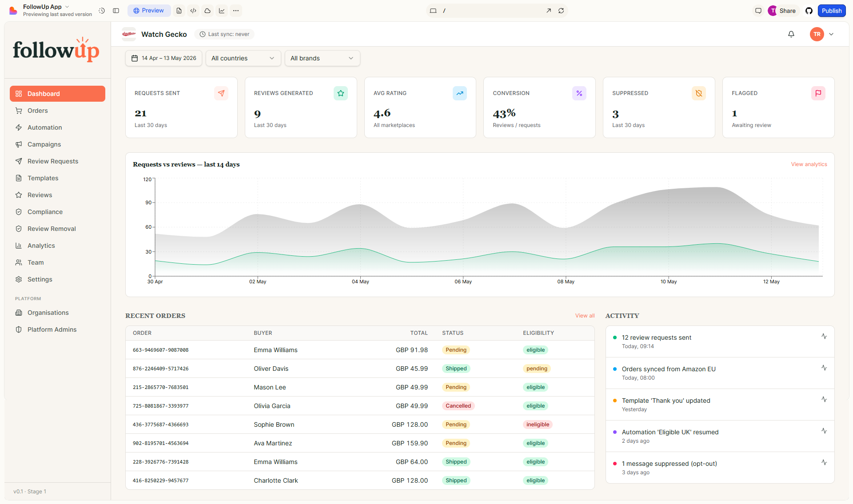Click buyer name Charlotte Clark
This screenshot has width=853, height=504.
pos(276,480)
